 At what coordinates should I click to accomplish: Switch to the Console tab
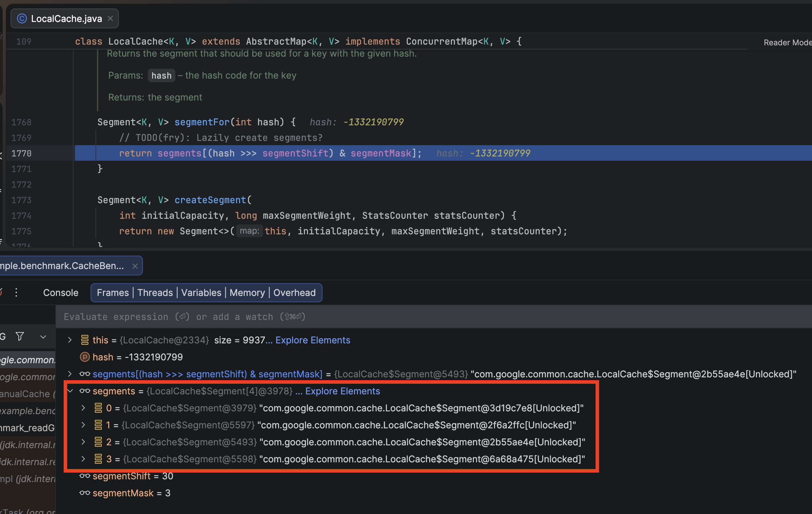[61, 293]
